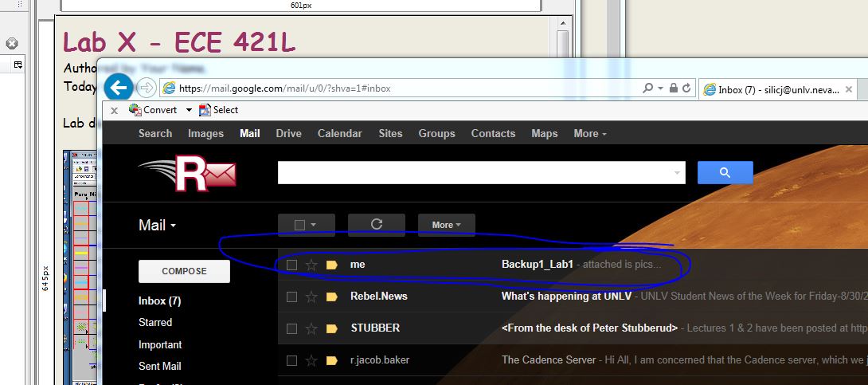This screenshot has height=385, width=868.
Task: Click the COMPOSE button
Action: (x=184, y=272)
